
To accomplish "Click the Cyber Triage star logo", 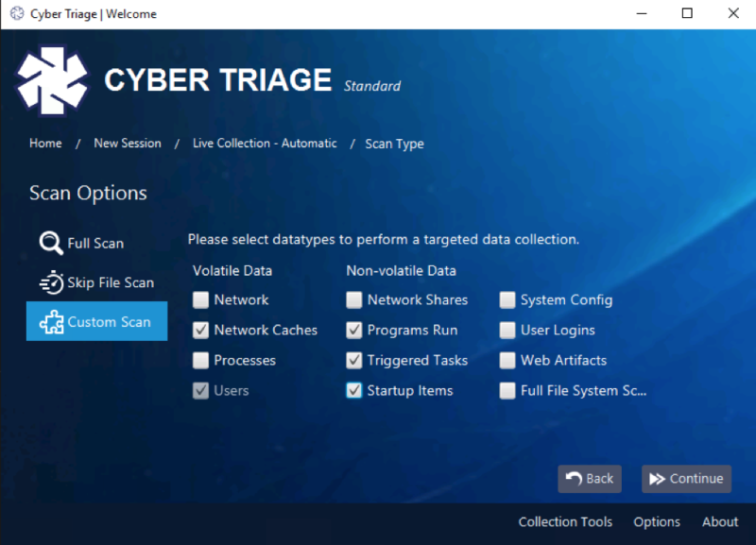I will coord(52,80).
